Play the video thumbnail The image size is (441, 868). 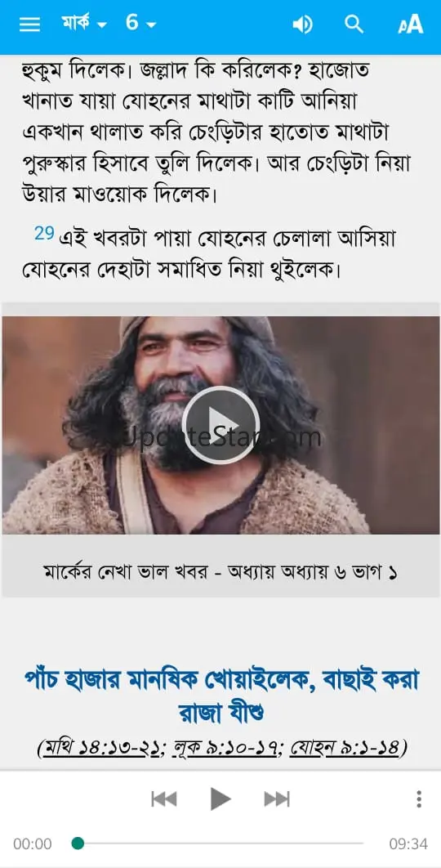(x=220, y=424)
